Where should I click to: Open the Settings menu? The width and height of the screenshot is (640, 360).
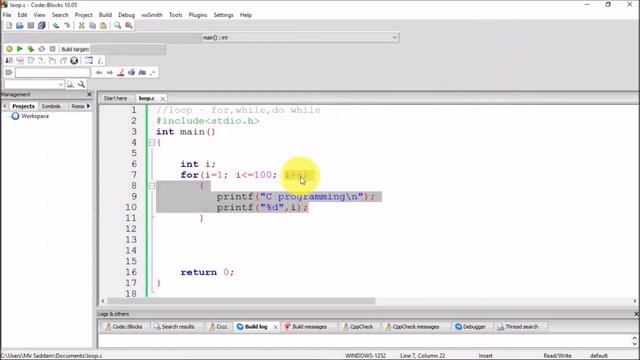(223, 15)
